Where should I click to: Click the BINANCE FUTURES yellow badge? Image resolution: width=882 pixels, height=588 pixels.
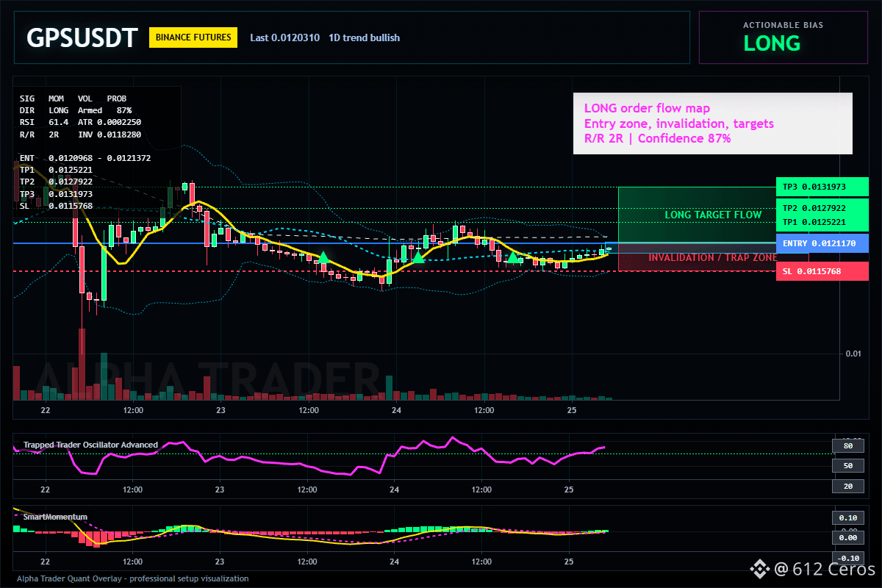pos(193,37)
